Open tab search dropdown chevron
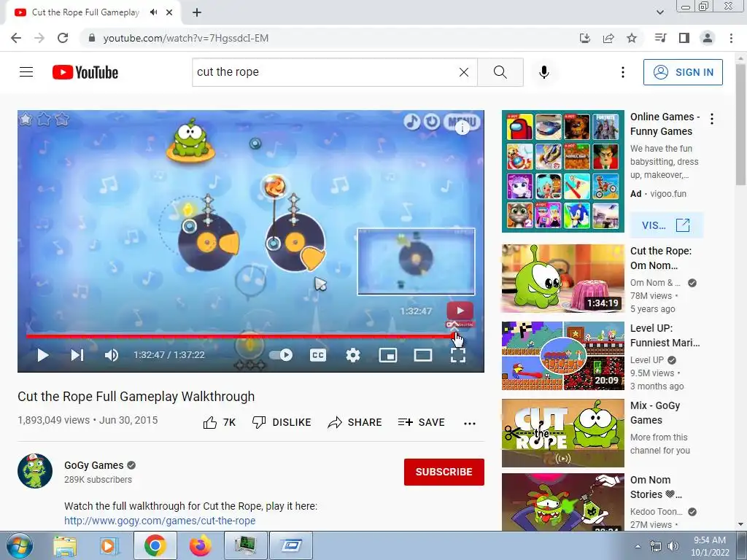 click(659, 12)
